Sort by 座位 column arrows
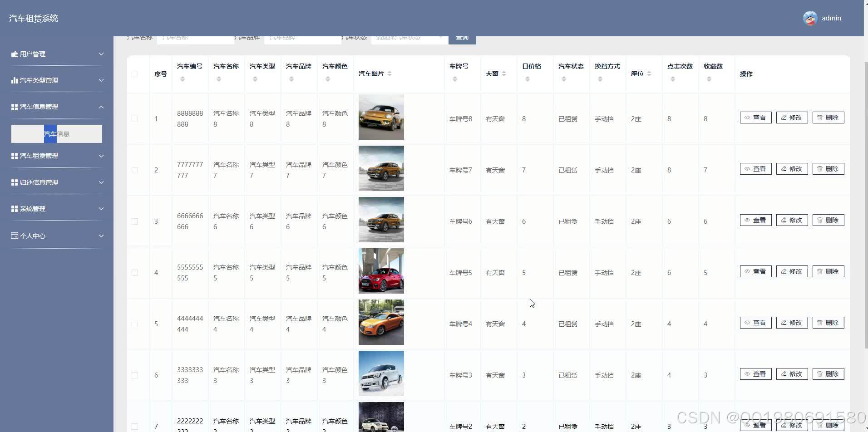 (x=649, y=74)
